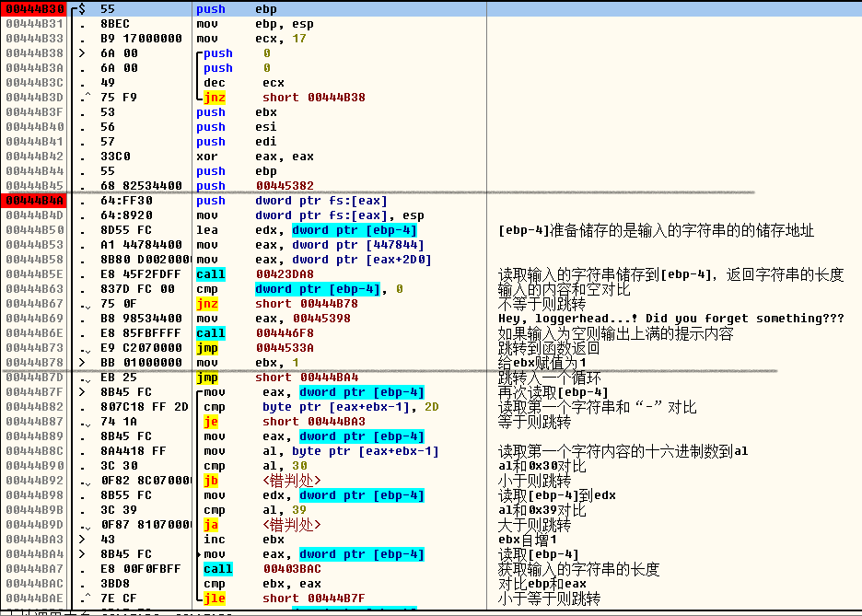Select comment '[ebp-4]准备储存的是输入的字符串的的储存地址'
Screen dimensions: 862x616
point(656,230)
